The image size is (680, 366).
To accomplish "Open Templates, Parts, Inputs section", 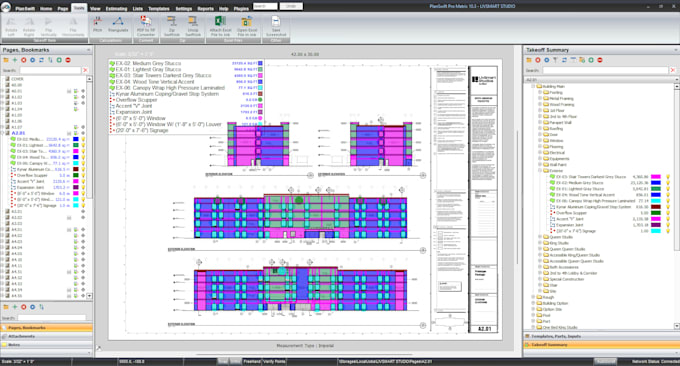I will click(x=601, y=336).
